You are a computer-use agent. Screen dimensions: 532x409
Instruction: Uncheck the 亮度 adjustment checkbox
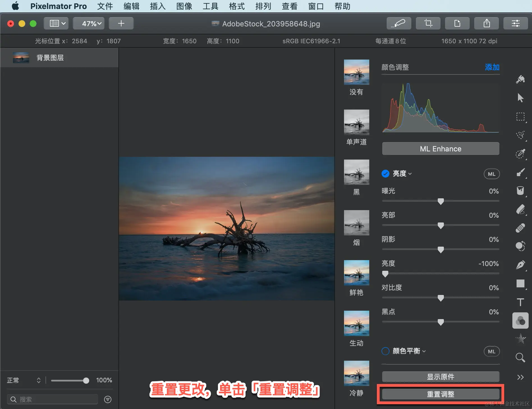[386, 174]
